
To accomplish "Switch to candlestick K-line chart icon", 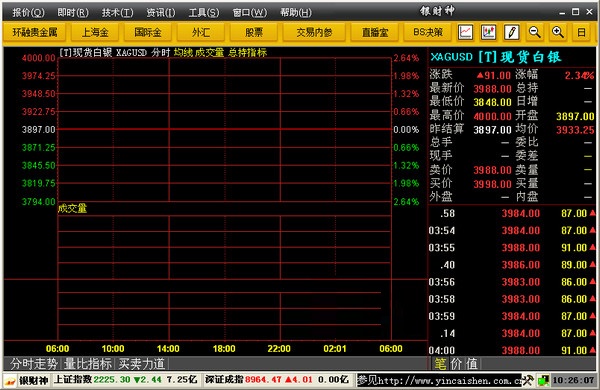I will pyautogui.click(x=488, y=32).
